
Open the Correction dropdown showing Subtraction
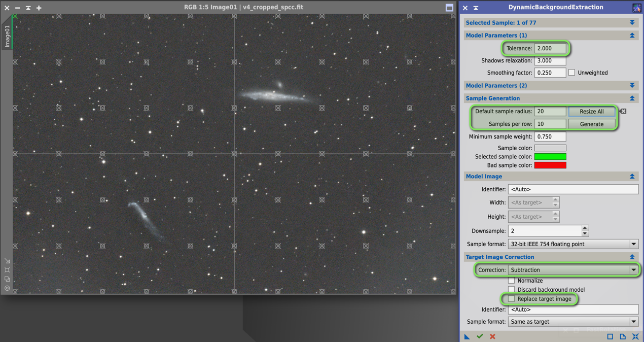[x=573, y=270]
